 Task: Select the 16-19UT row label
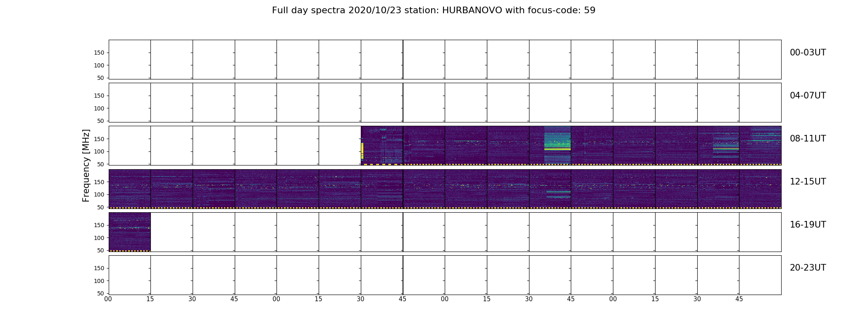click(808, 225)
